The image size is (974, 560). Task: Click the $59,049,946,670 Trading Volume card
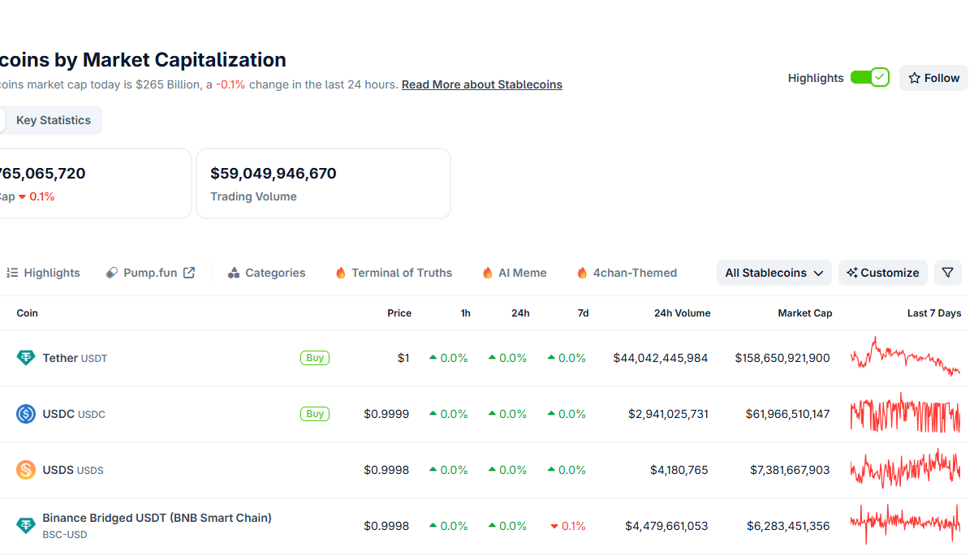pyautogui.click(x=323, y=183)
